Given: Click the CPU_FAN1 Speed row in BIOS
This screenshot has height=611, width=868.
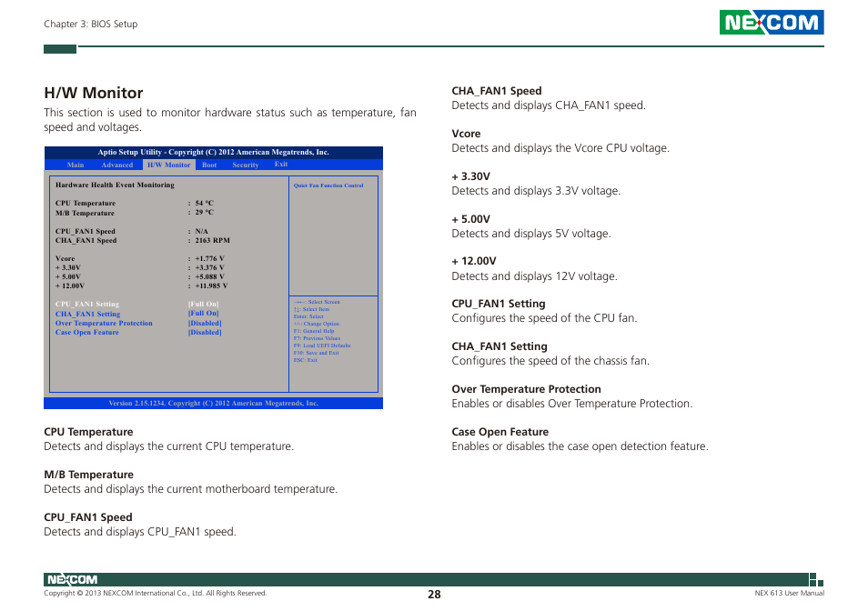Looking at the screenshot, I should pyautogui.click(x=86, y=231).
